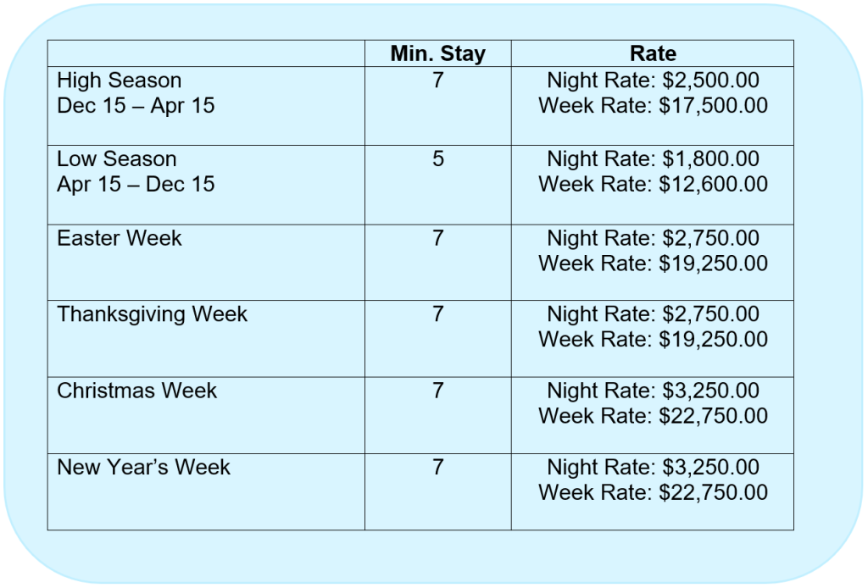Click New Year's Week Night Rate $3,250.00

654,467
